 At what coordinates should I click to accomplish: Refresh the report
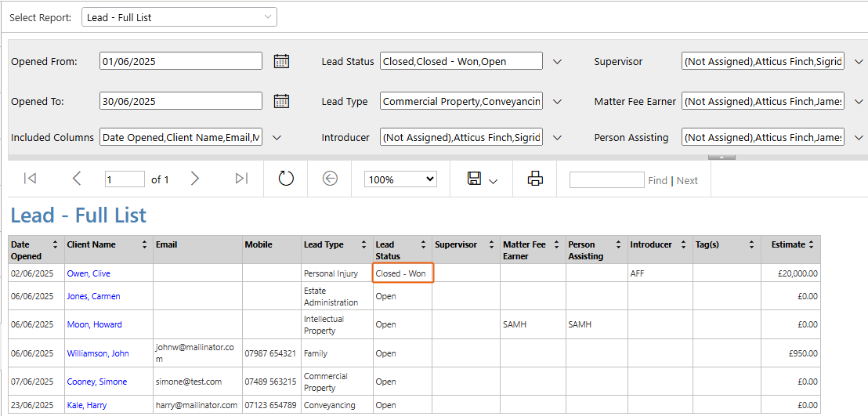pos(286,179)
